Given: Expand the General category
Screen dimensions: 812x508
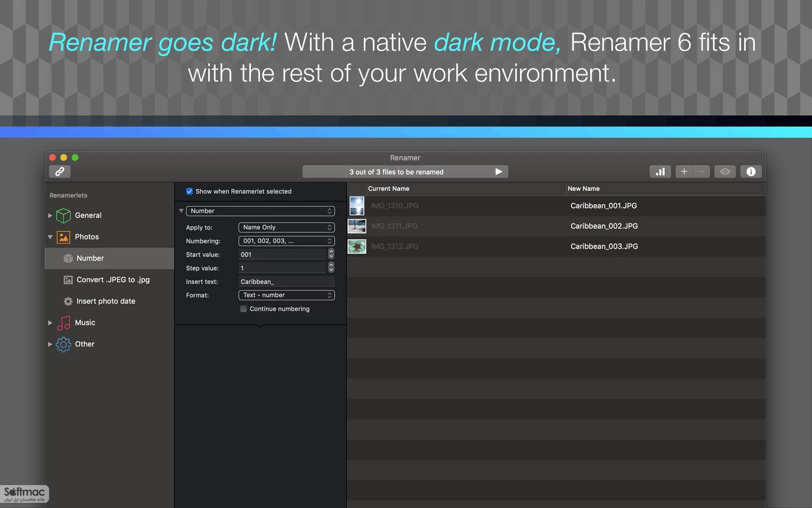Looking at the screenshot, I should point(50,215).
